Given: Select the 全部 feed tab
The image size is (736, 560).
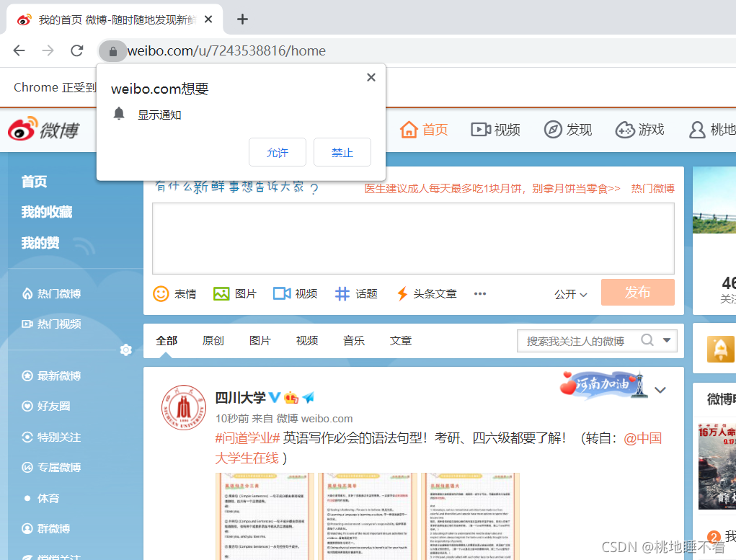Looking at the screenshot, I should [x=167, y=341].
